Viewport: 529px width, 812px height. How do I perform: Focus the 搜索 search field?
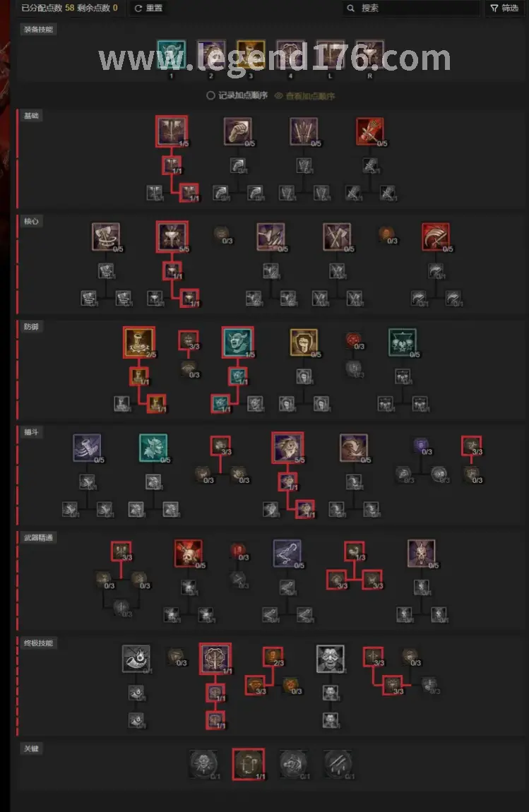pyautogui.click(x=411, y=8)
